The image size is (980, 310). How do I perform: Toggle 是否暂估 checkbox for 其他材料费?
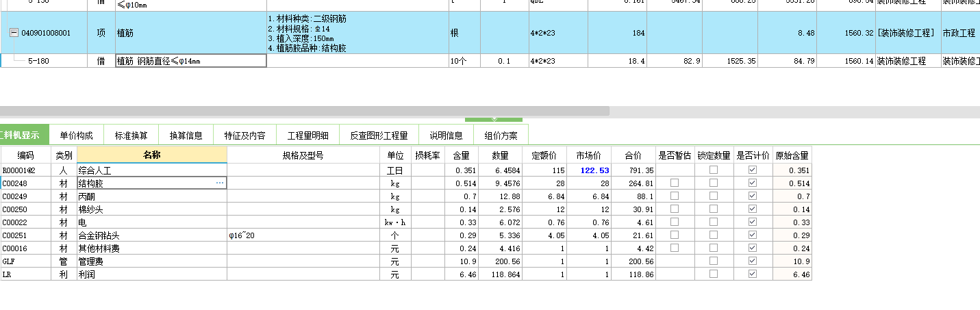[675, 248]
